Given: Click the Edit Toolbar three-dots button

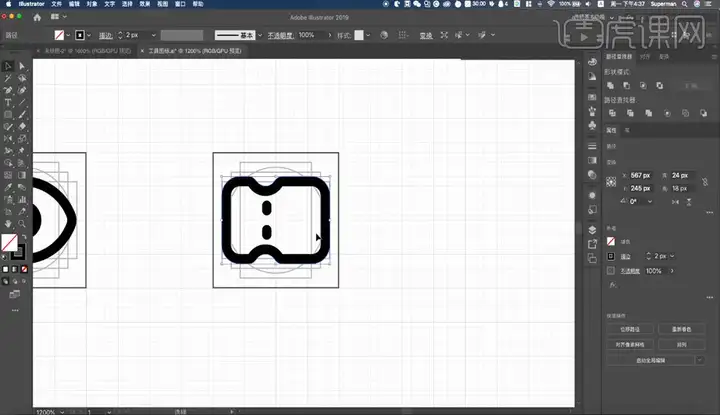Looking at the screenshot, I should pyautogui.click(x=15, y=310).
